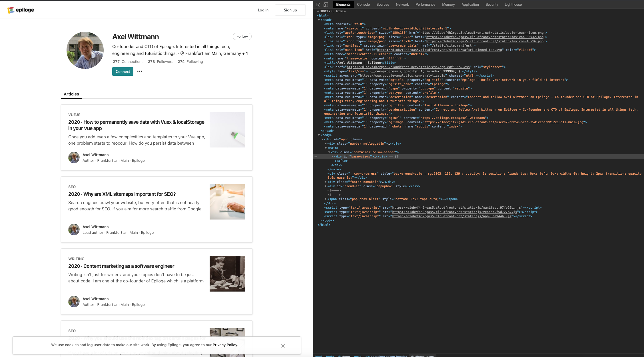The image size is (644, 357).
Task: Collapse the body element in the DOM tree
Action: pos(319,135)
